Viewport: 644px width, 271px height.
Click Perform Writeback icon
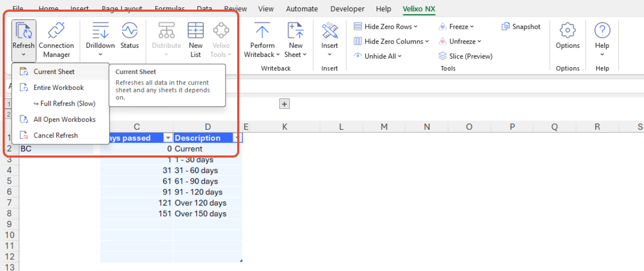[x=262, y=30]
